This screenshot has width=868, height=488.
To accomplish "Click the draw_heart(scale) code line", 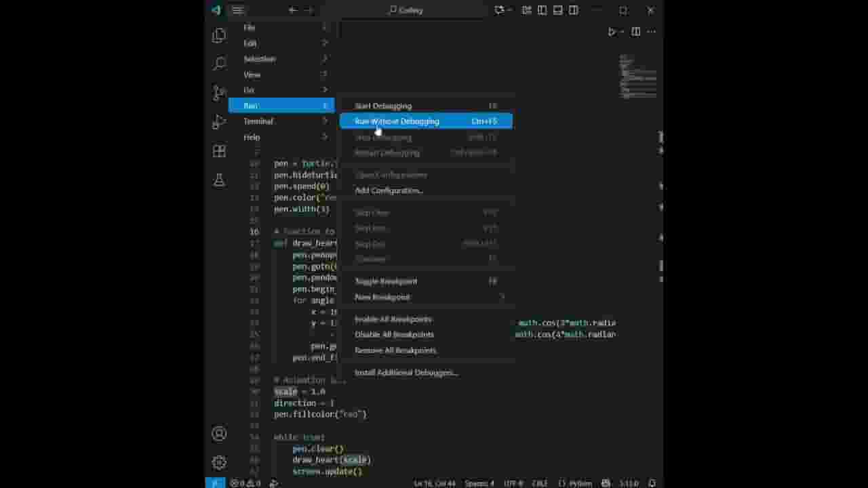I will click(332, 460).
